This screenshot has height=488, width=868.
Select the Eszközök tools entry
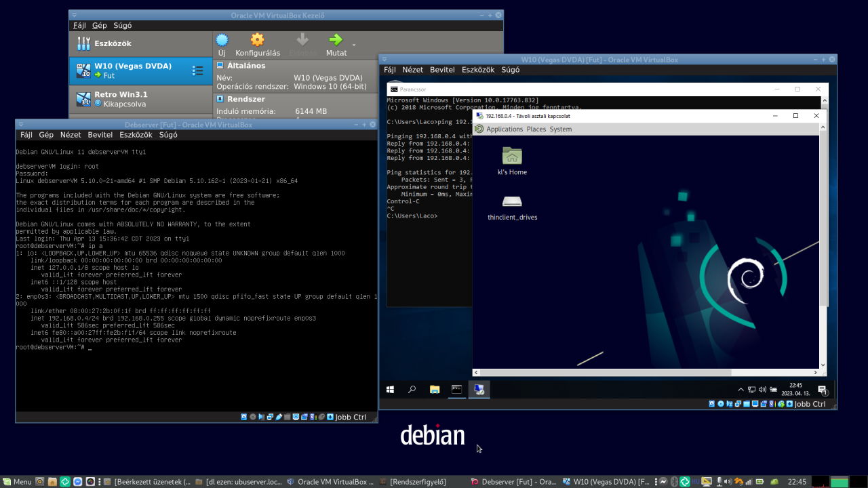coord(141,43)
